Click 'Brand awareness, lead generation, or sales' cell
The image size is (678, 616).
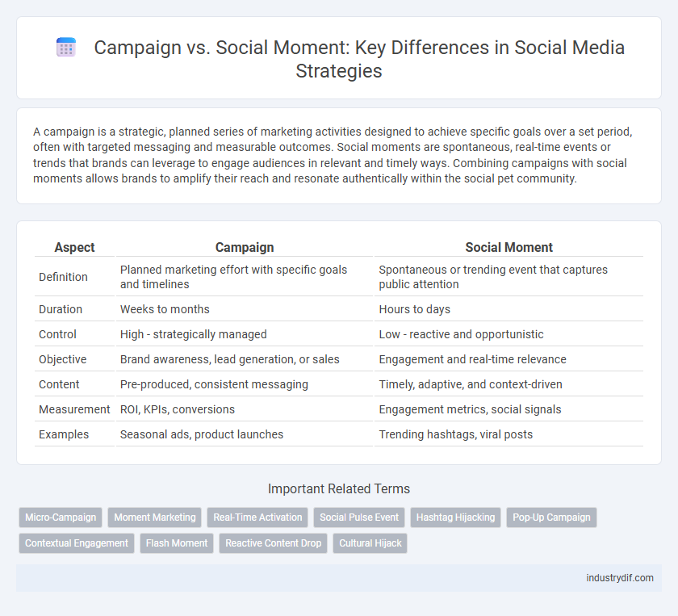[x=245, y=359]
